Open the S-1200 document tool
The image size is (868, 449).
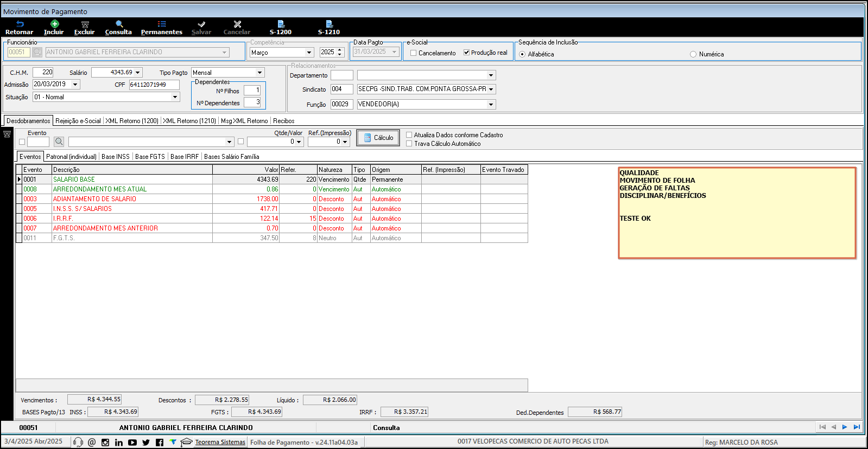281,24
